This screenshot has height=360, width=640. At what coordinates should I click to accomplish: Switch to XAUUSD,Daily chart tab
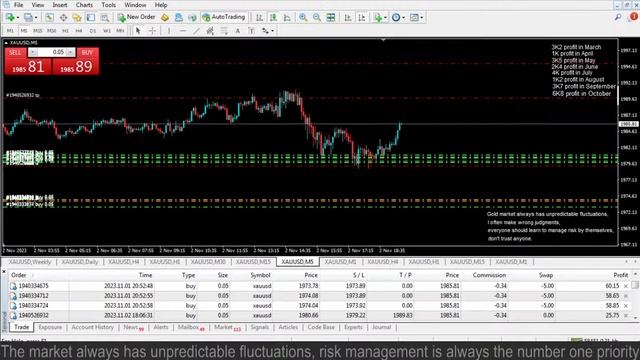click(80, 262)
